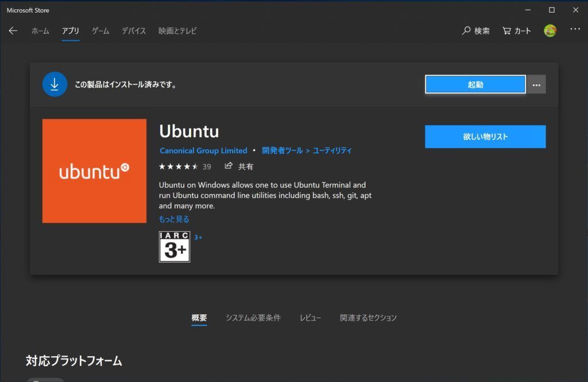Click the Ubuntu on Windows description text
Viewport: 588px width, 382px height.
pos(265,195)
